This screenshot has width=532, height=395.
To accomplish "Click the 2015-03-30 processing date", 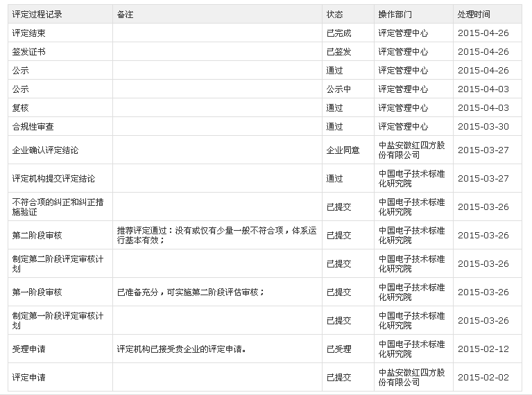I will (483, 127).
